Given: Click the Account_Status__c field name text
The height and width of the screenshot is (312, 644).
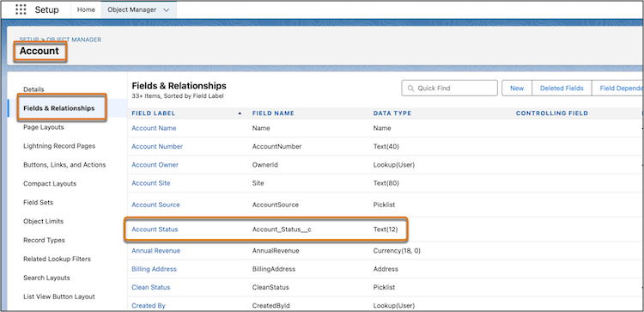Looking at the screenshot, I should click(x=282, y=229).
